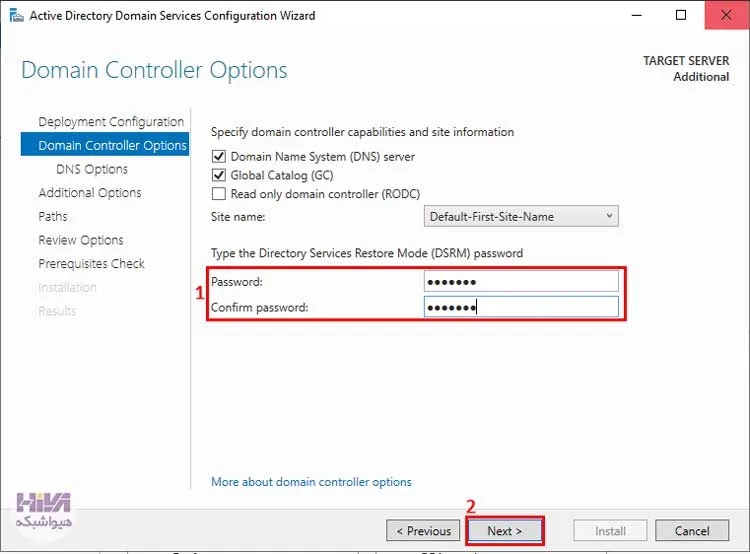
Task: Open Additional Options step
Action: pos(90,192)
